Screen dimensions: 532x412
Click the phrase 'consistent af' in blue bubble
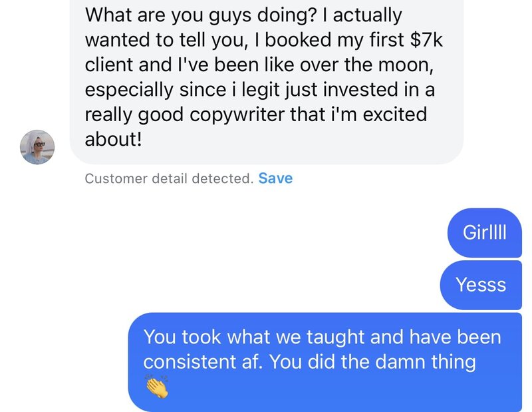[203, 361]
